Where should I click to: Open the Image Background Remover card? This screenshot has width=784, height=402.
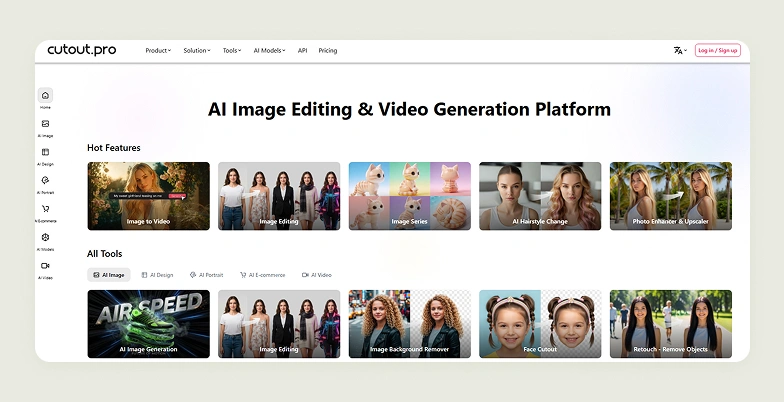coord(410,324)
